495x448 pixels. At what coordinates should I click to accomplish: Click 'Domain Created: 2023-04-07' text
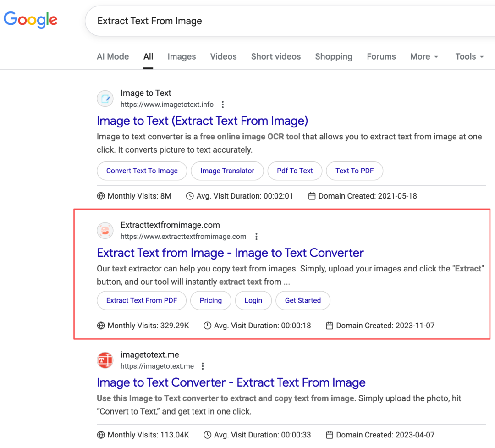(385, 435)
